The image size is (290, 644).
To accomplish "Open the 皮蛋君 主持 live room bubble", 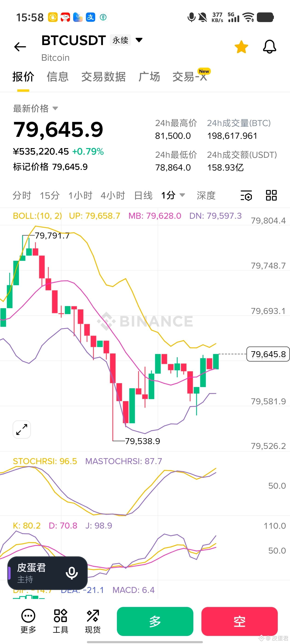I will 48,573.
